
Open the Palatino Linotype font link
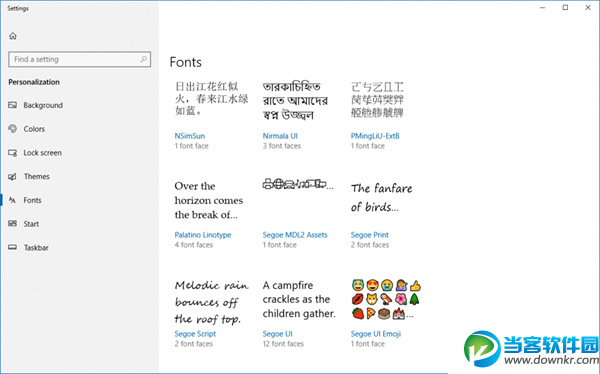coord(203,235)
